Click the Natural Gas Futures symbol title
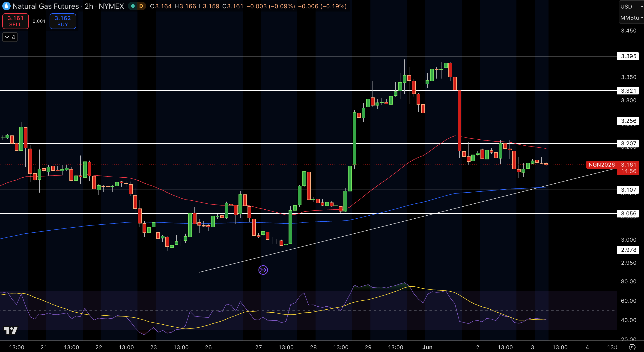The width and height of the screenshot is (644, 352). click(x=46, y=6)
